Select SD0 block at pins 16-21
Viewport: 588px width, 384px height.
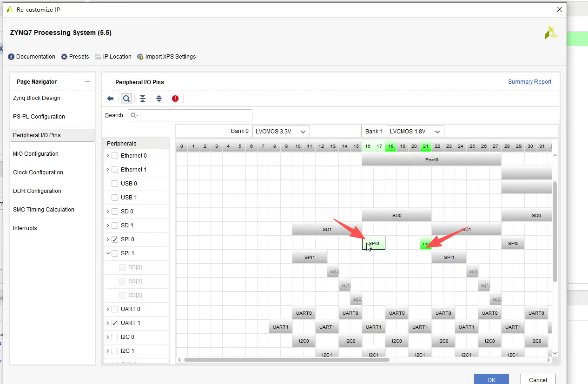coord(397,215)
